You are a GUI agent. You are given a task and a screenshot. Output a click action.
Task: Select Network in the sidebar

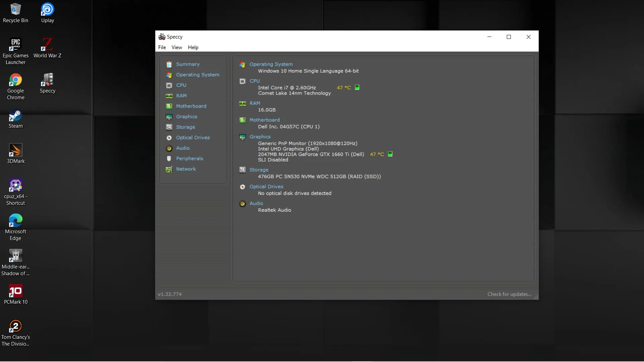click(x=186, y=169)
